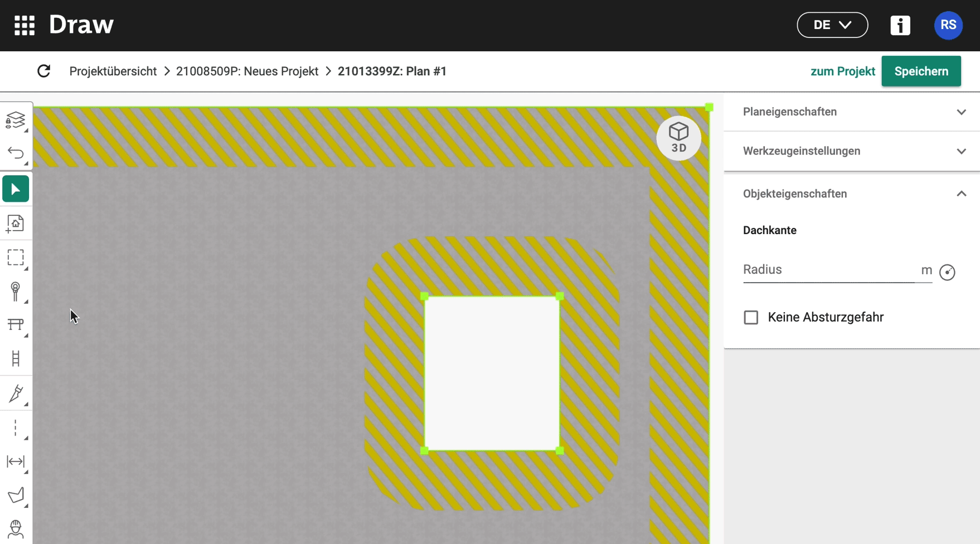Click the bottom-right handle of white rectangle
This screenshot has width=980, height=544.
click(560, 450)
